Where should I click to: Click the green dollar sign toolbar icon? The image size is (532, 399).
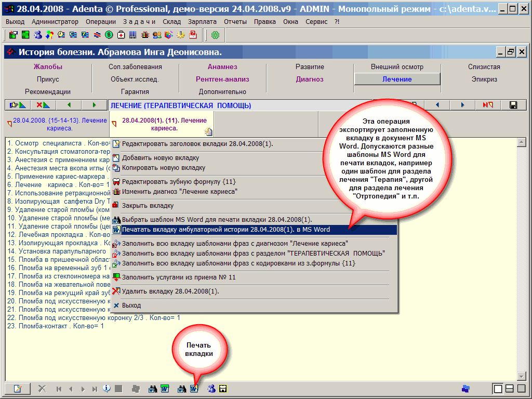pyautogui.click(x=109, y=35)
